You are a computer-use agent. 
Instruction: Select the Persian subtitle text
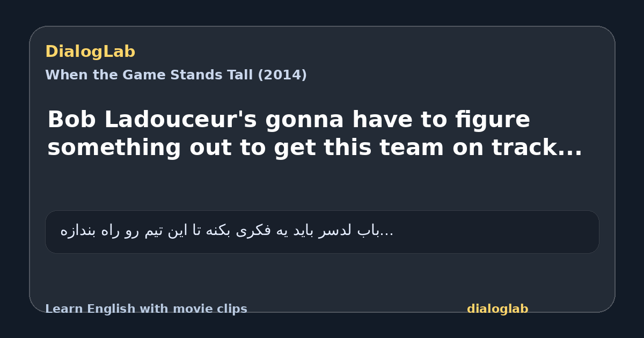227,231
